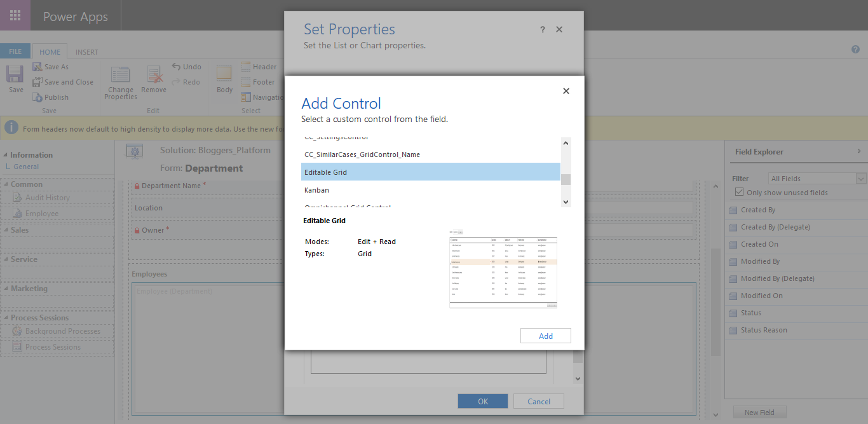This screenshot has width=868, height=424.
Task: Click the lock icon beside Owner
Action: [137, 230]
